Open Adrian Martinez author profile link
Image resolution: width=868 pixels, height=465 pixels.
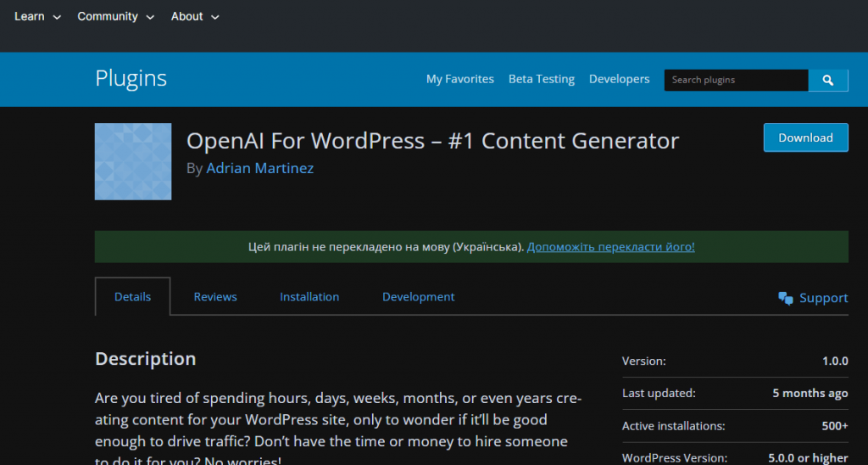pos(259,169)
